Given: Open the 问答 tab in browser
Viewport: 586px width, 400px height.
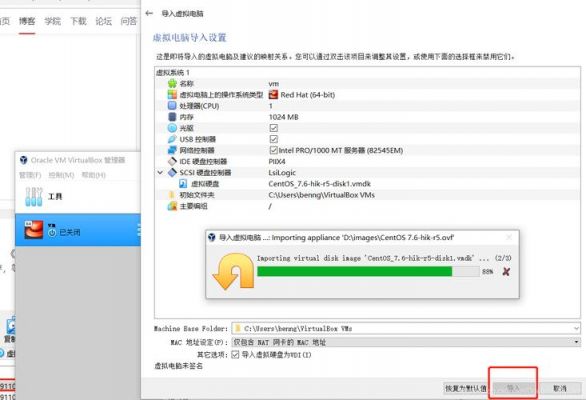Looking at the screenshot, I should point(129,21).
